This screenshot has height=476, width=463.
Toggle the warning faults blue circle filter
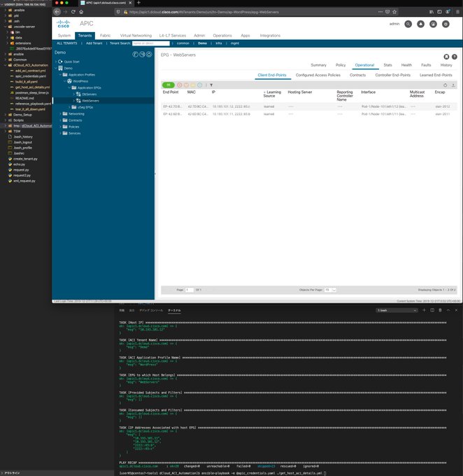point(199,85)
